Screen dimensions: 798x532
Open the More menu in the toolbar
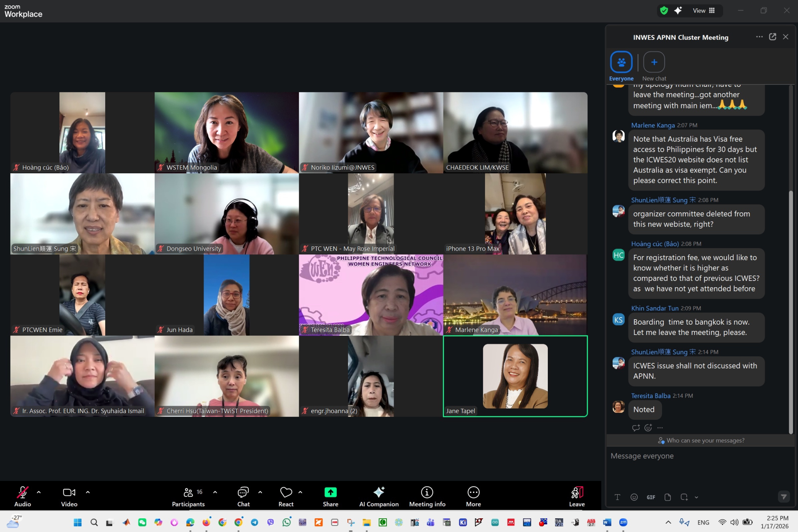473,493
